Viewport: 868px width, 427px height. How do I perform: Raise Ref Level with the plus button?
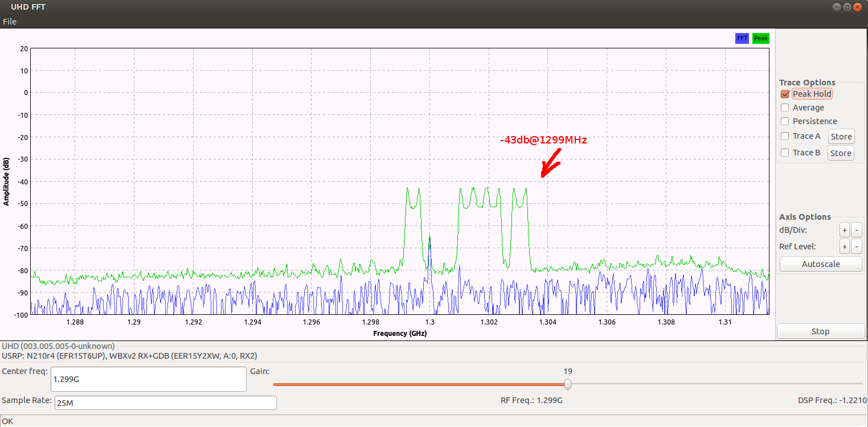pyautogui.click(x=845, y=247)
